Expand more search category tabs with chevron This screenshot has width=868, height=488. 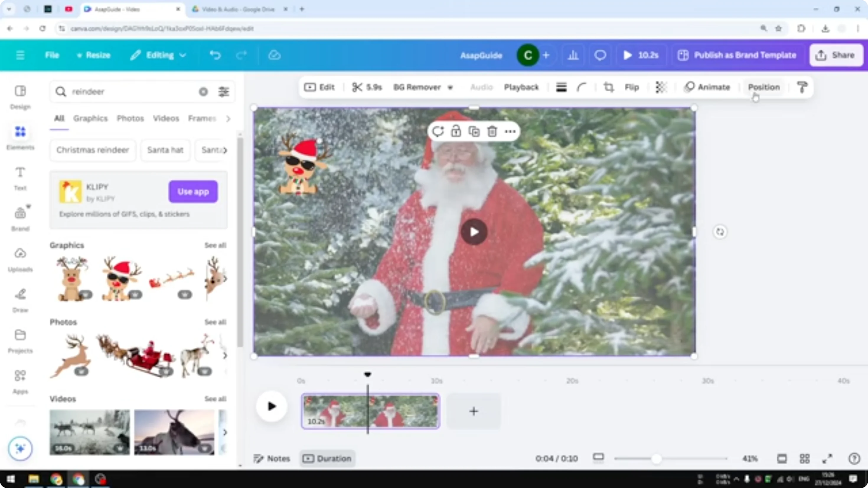(x=229, y=119)
